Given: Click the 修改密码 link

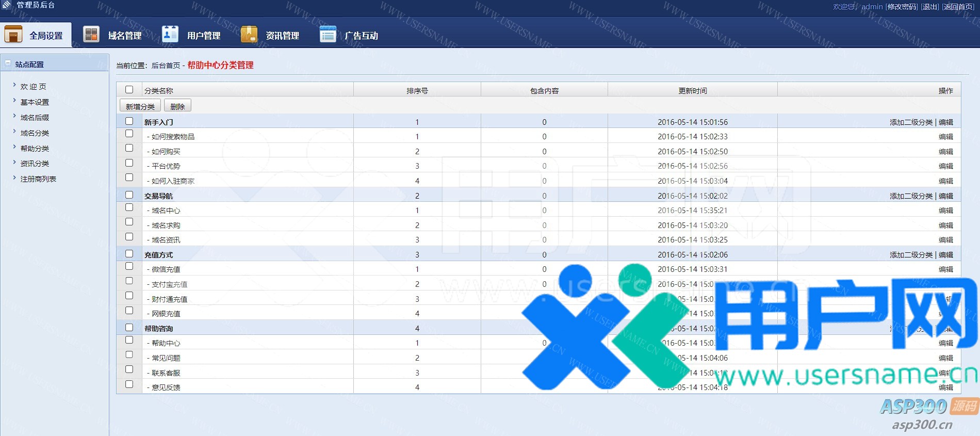Looking at the screenshot, I should click(902, 7).
